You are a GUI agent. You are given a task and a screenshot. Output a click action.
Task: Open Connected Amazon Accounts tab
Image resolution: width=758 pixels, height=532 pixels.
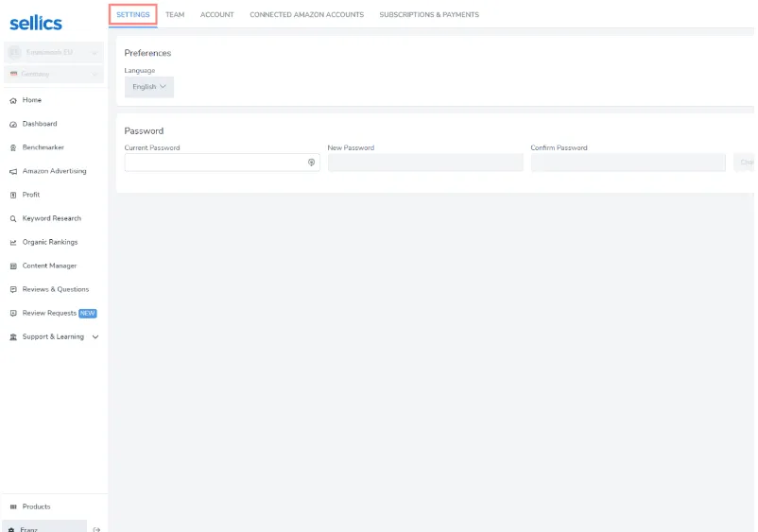coord(306,15)
